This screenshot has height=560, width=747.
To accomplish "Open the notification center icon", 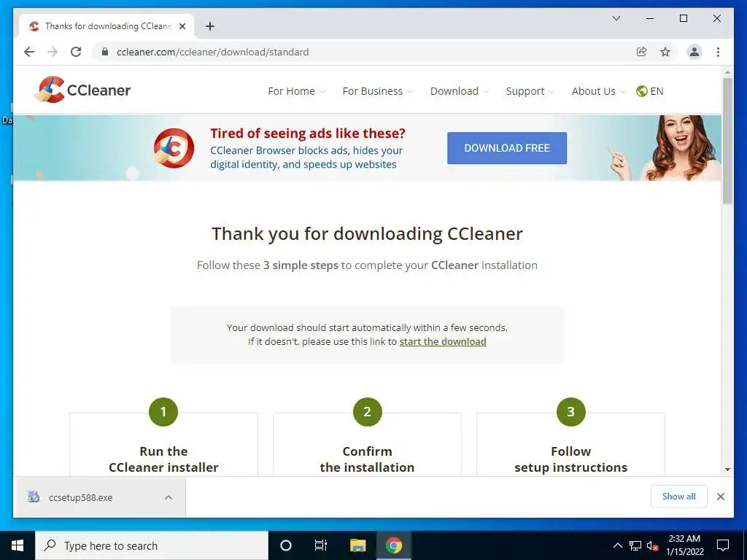I will (723, 545).
